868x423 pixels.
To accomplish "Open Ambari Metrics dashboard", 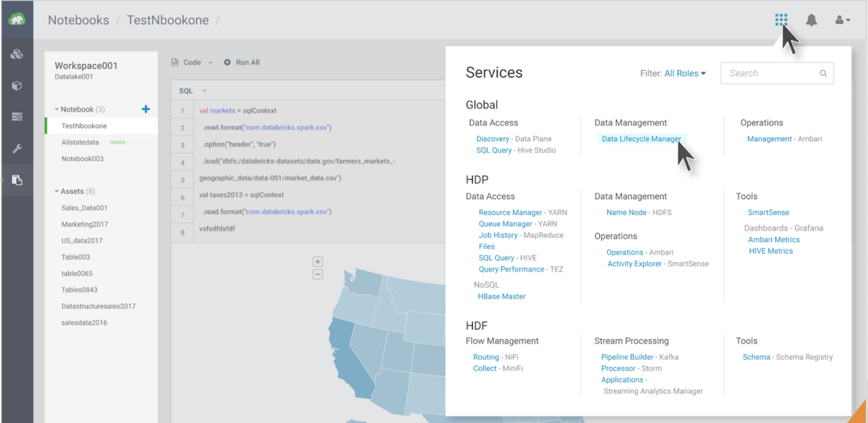I will click(774, 240).
